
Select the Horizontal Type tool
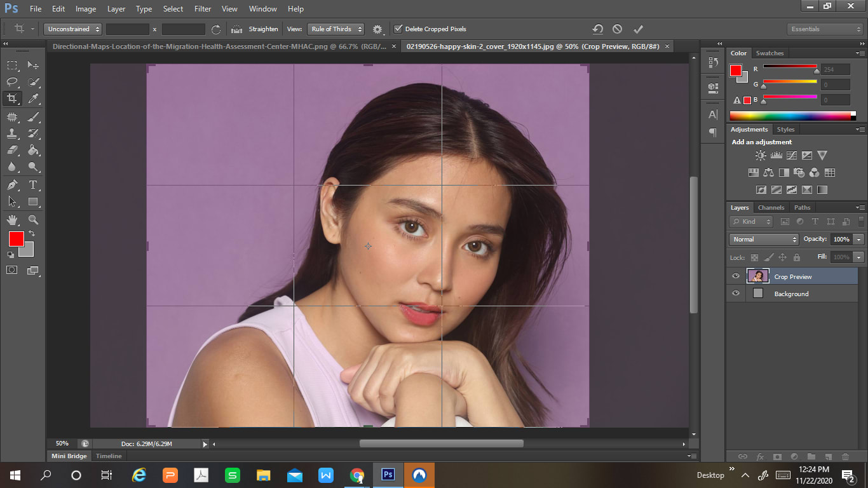pos(34,185)
